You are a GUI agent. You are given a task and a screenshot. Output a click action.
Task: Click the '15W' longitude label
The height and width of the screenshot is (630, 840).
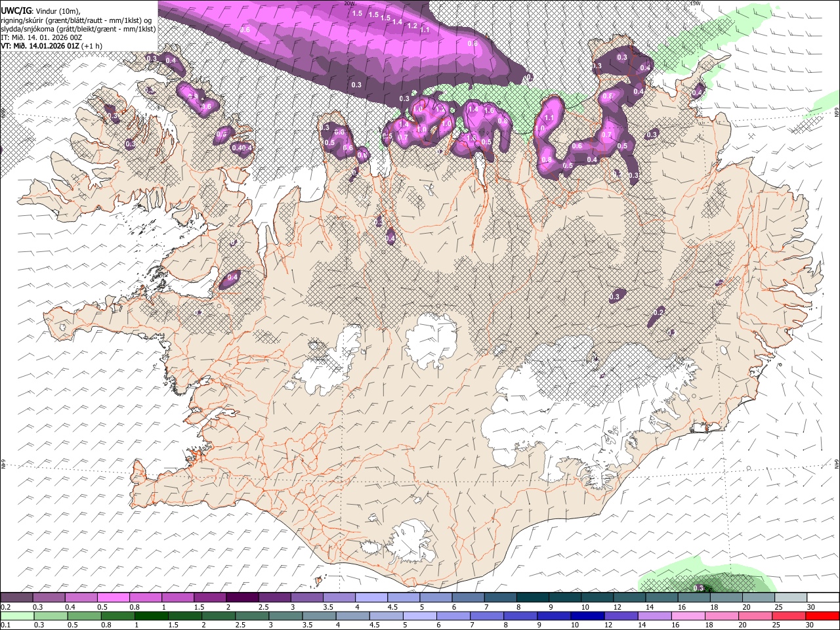695,3
